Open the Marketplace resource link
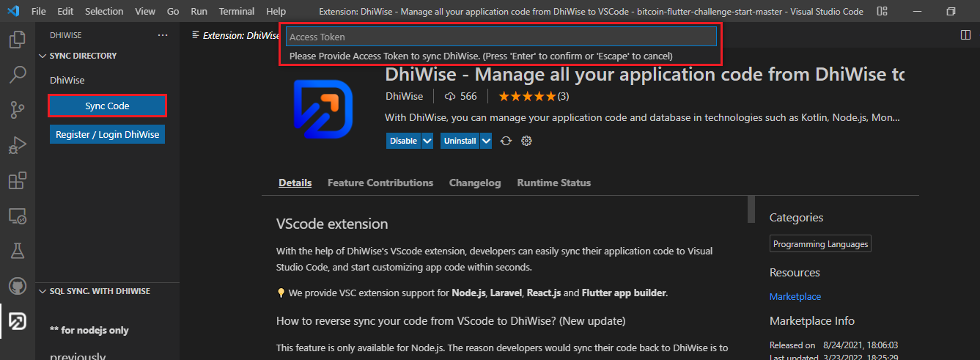 pos(795,296)
